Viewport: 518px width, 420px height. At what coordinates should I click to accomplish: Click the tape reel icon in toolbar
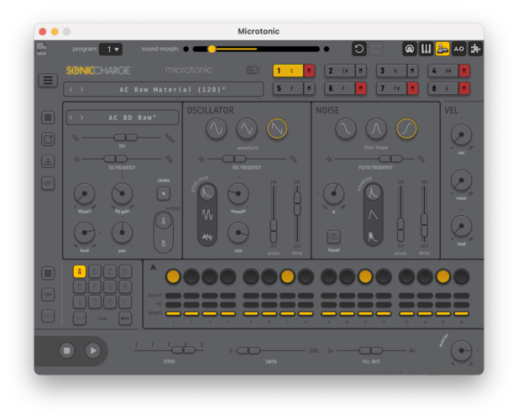(459, 49)
